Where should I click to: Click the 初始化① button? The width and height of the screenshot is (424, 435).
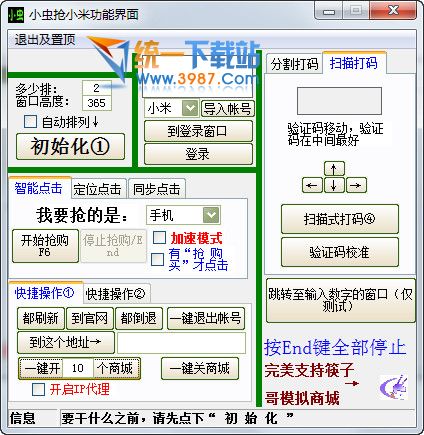click(x=70, y=146)
